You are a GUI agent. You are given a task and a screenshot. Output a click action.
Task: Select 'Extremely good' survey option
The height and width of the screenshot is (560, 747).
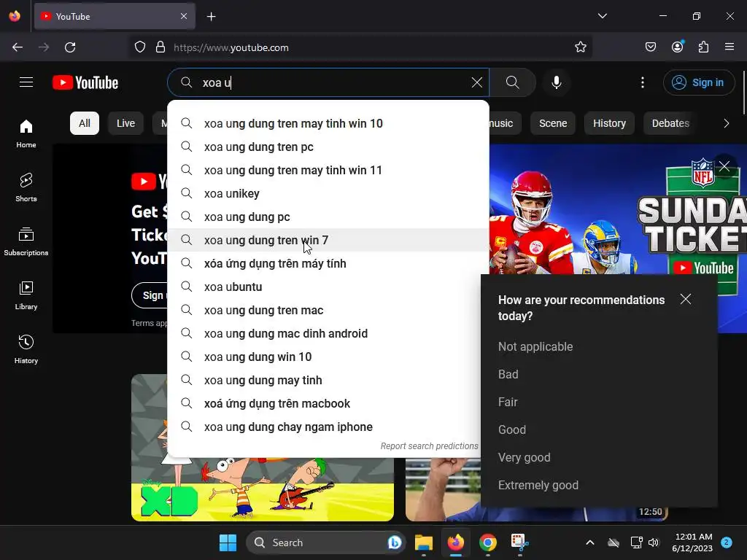coord(538,485)
